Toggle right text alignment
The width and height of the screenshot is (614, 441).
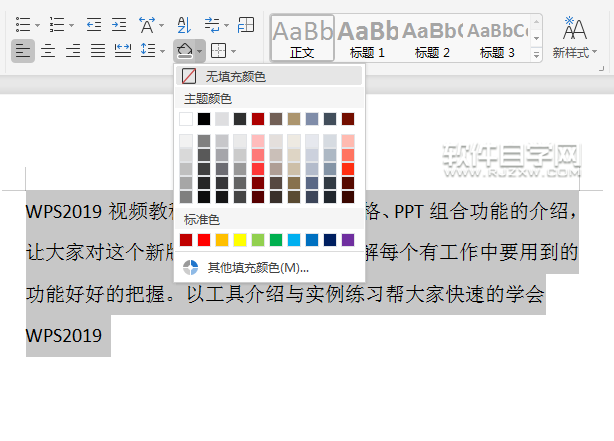(73, 51)
